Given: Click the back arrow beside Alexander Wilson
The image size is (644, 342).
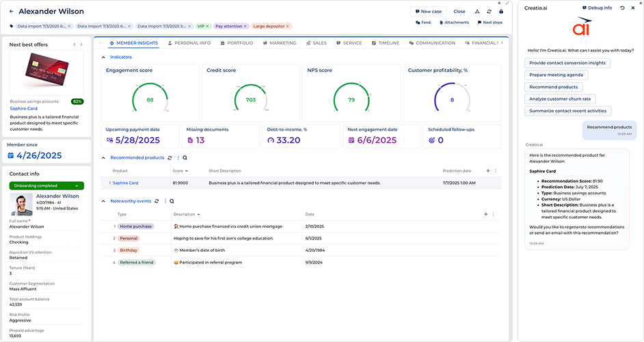Looking at the screenshot, I should [11, 12].
